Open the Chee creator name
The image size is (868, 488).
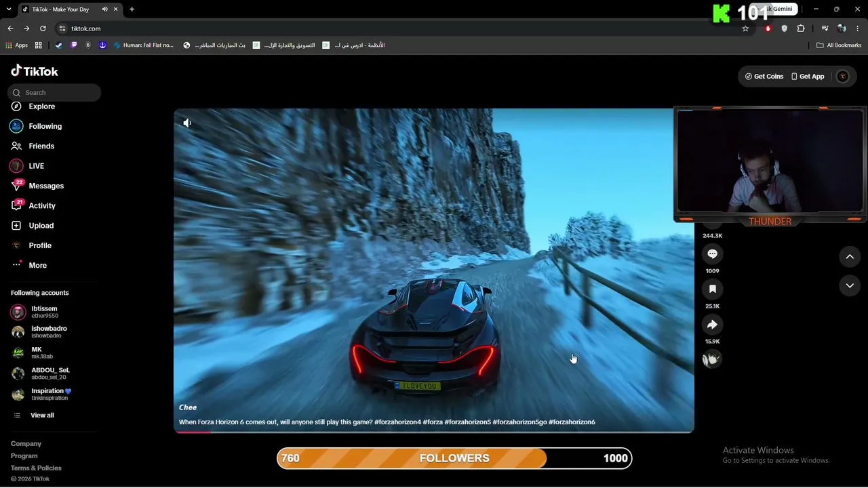(188, 407)
